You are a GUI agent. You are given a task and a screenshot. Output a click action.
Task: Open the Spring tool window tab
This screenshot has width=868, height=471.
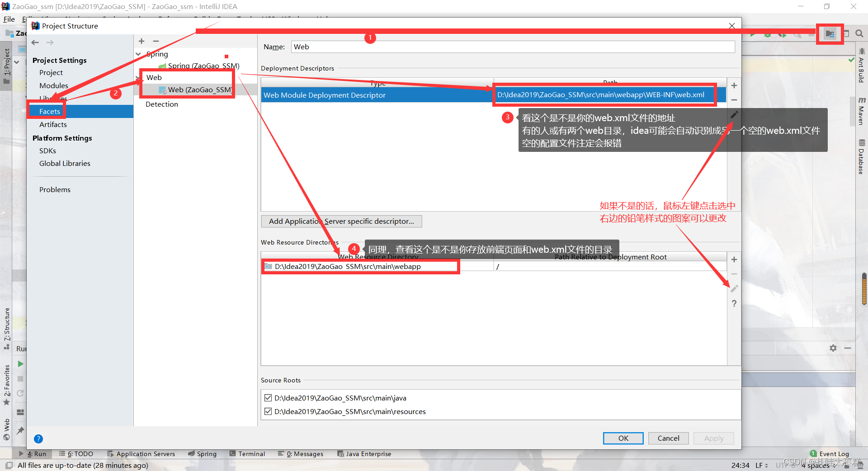(x=202, y=454)
